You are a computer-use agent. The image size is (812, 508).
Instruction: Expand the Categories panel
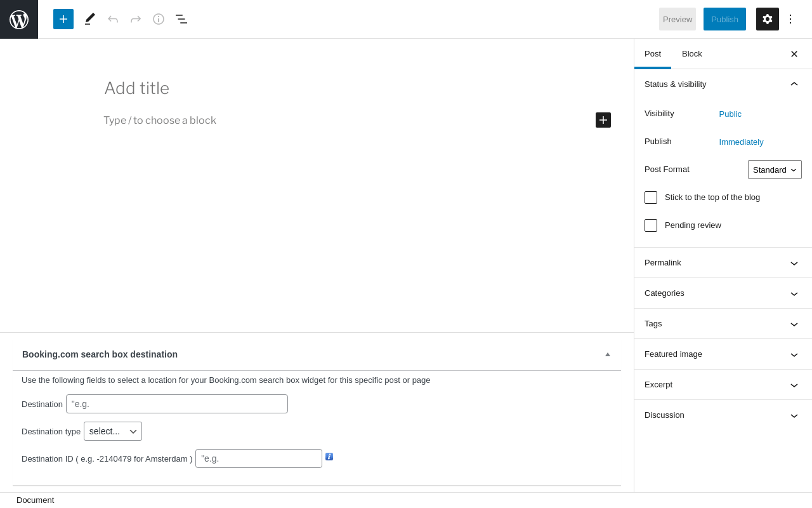point(723,293)
